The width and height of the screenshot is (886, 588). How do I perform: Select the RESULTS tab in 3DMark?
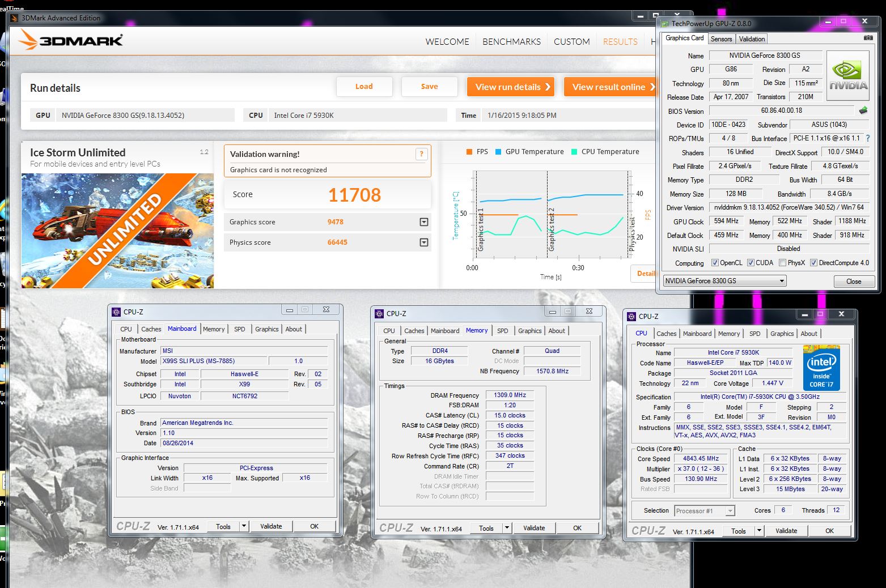[620, 41]
